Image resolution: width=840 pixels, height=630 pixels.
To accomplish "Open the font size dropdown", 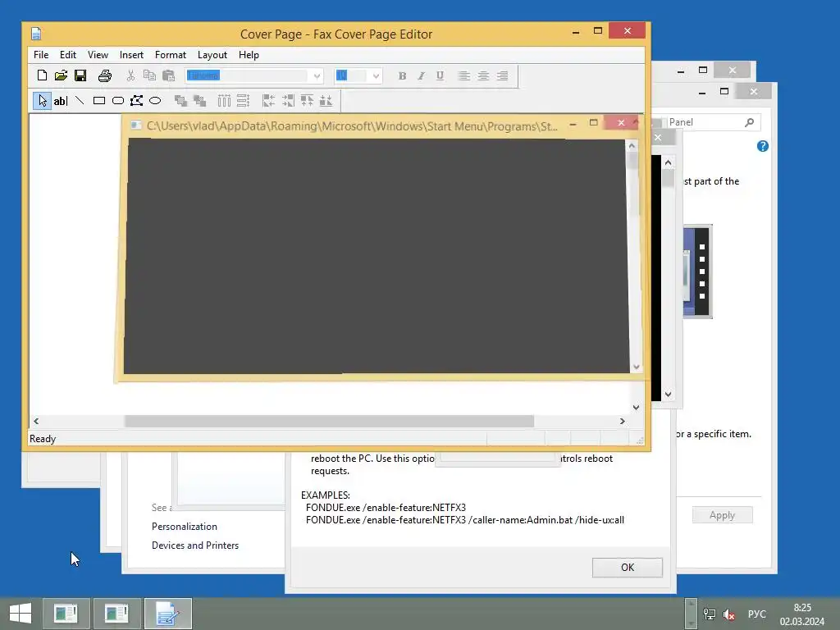I will pyautogui.click(x=376, y=76).
